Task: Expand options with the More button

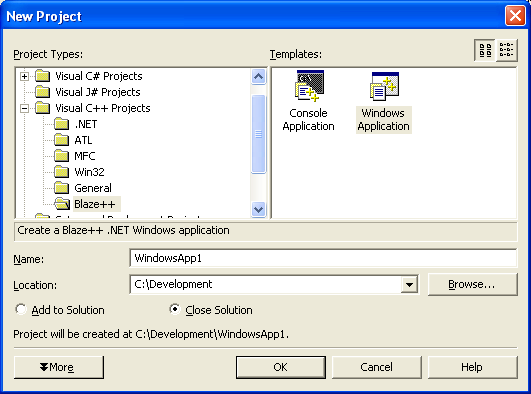Action: pos(59,367)
